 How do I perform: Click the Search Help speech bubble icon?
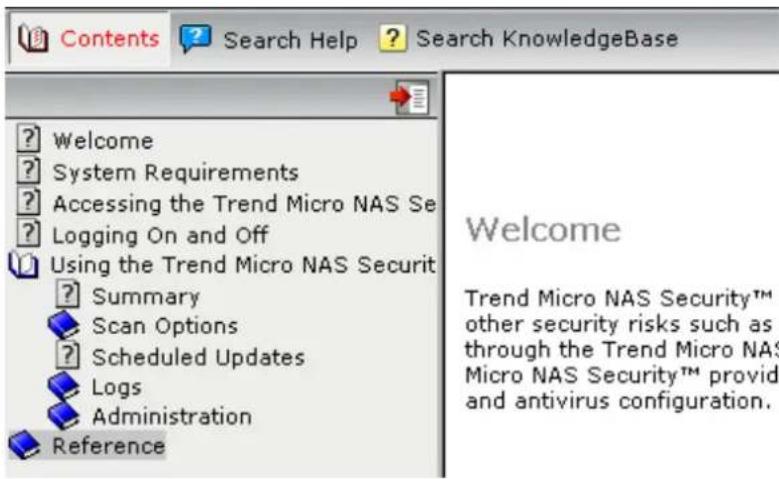pos(195,38)
